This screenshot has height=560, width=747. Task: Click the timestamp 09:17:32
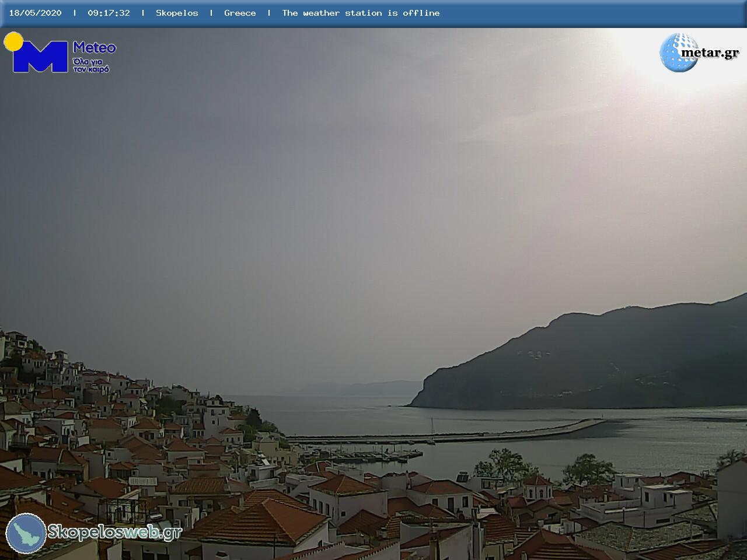click(x=109, y=13)
